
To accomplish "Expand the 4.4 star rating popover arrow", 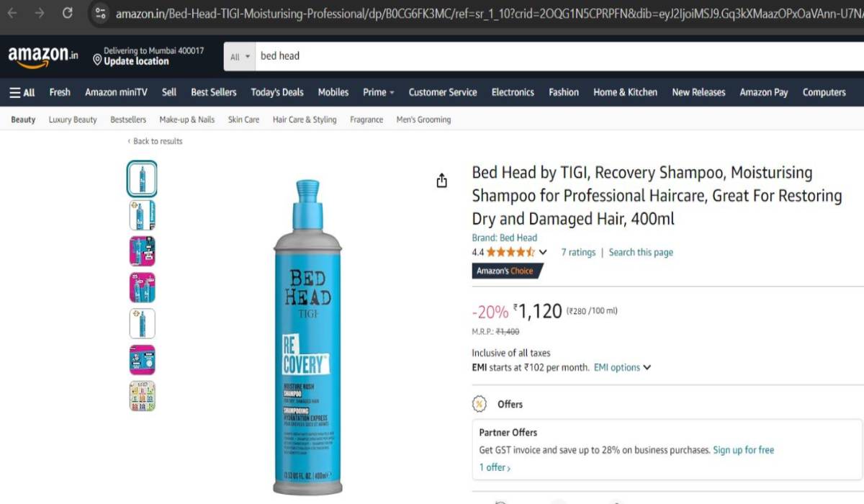I will tap(543, 253).
